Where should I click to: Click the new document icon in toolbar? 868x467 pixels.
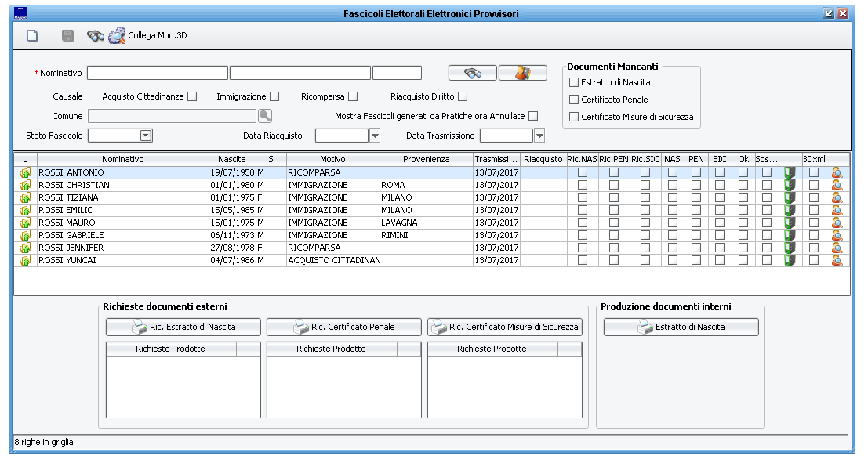[x=32, y=35]
